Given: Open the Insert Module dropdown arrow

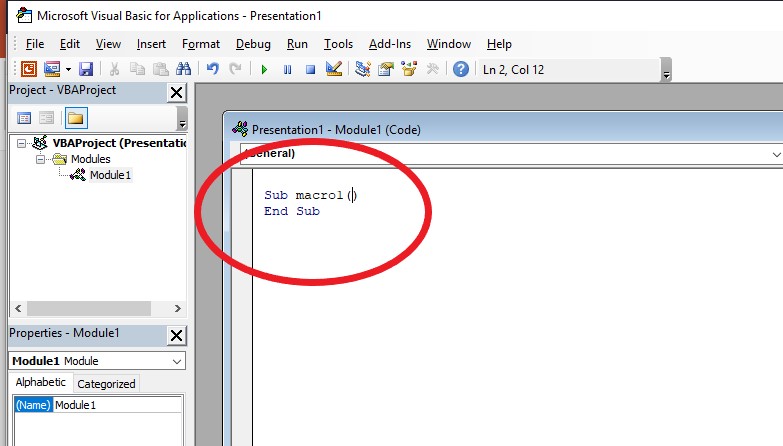Looking at the screenshot, I should [68, 69].
